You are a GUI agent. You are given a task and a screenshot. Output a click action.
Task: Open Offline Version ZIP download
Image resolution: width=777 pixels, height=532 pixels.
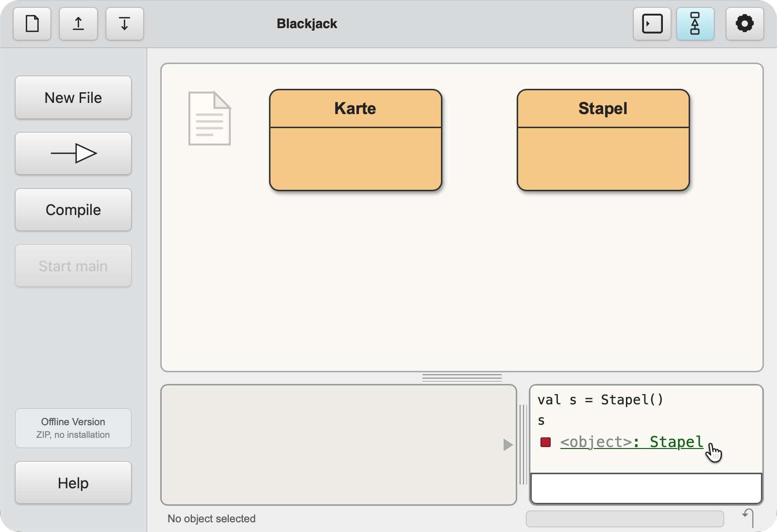click(x=73, y=428)
